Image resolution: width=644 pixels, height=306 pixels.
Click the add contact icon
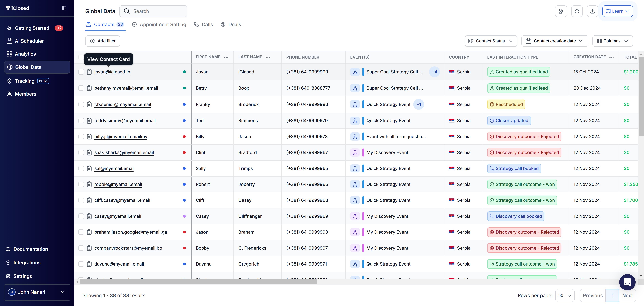click(x=561, y=11)
